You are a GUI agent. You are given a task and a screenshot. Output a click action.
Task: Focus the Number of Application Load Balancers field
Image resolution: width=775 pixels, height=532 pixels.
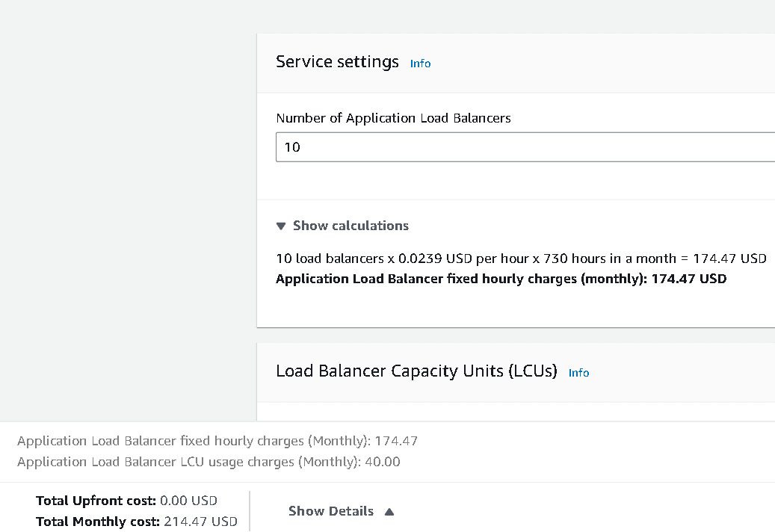pos(525,146)
